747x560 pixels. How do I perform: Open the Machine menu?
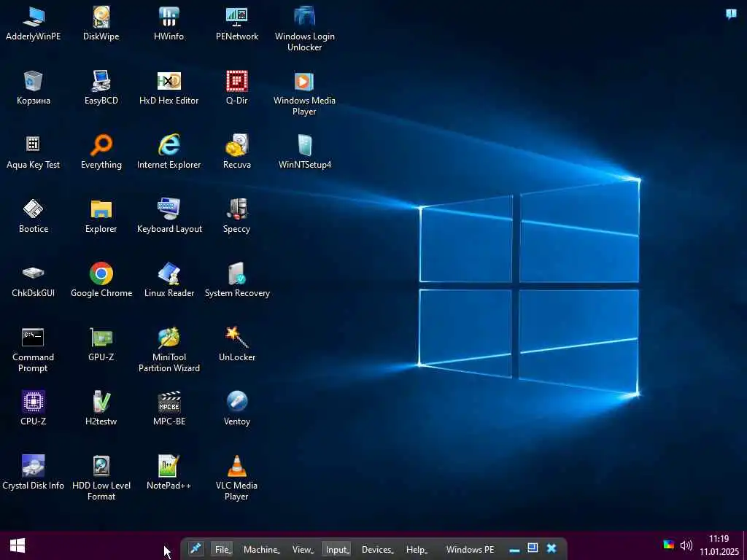(262, 549)
